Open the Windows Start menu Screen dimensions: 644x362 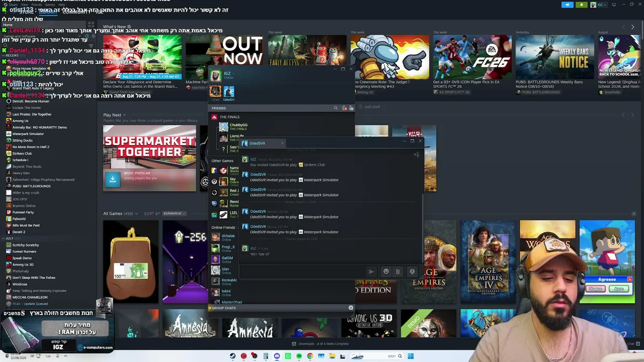click(x=411, y=356)
